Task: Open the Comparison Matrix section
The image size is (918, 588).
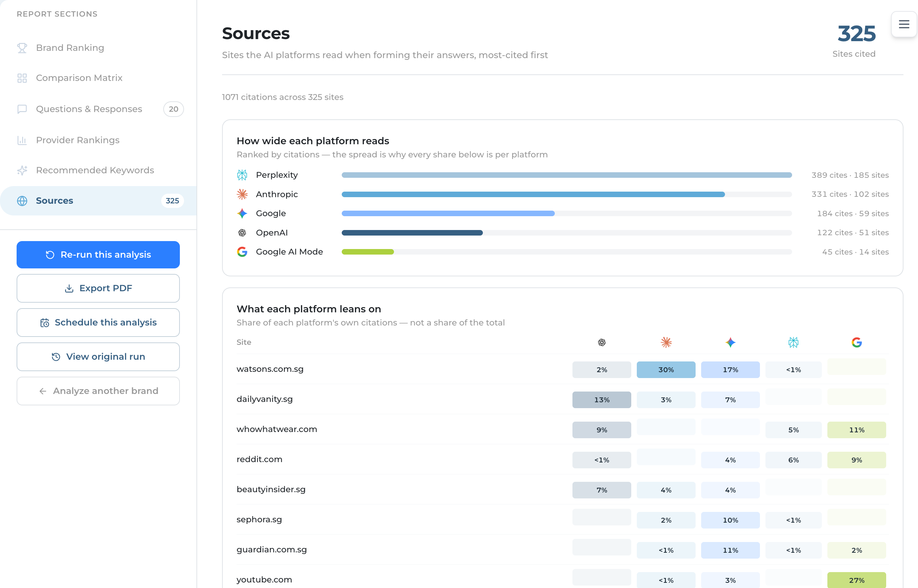Action: coord(99,78)
